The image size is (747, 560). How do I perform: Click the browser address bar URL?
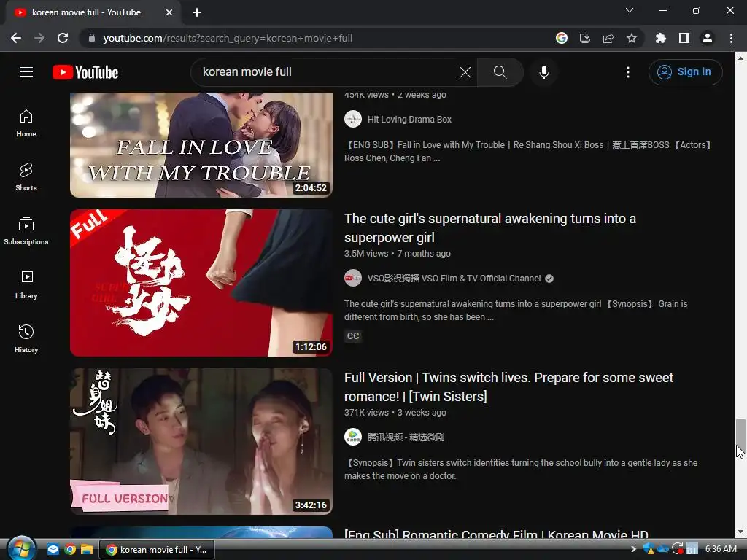point(228,38)
